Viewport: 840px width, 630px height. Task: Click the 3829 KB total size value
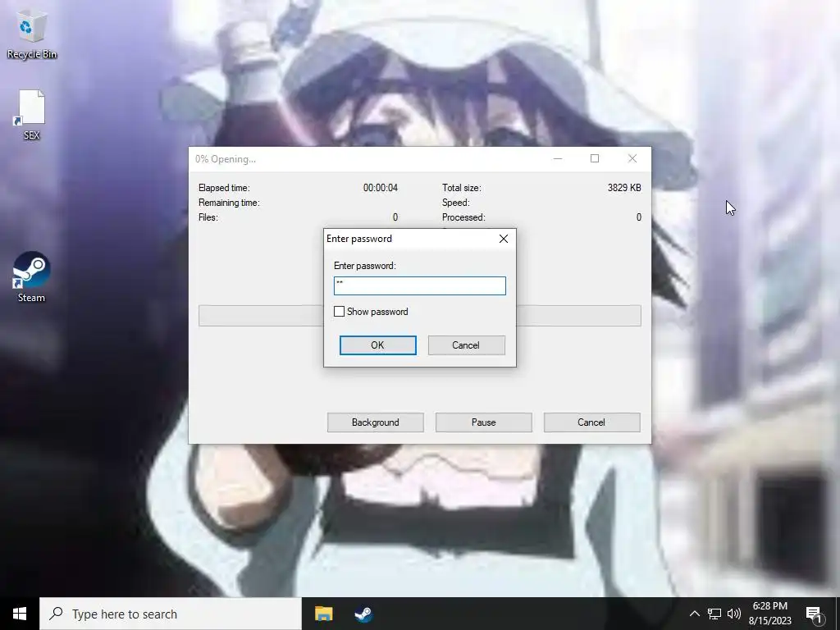pos(624,188)
